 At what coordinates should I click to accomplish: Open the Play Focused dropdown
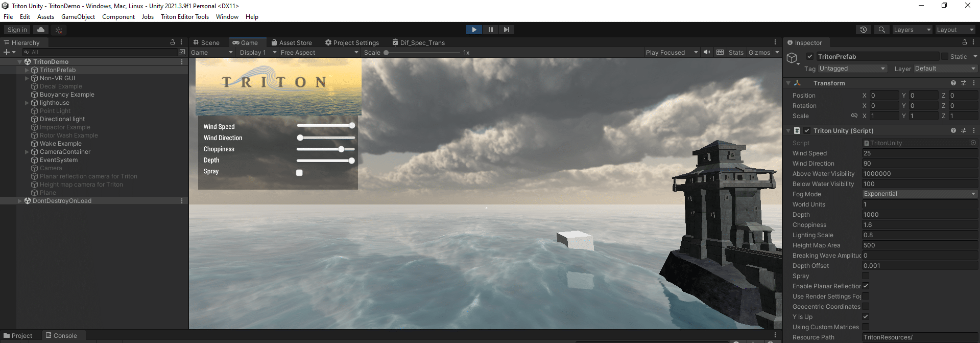point(671,52)
